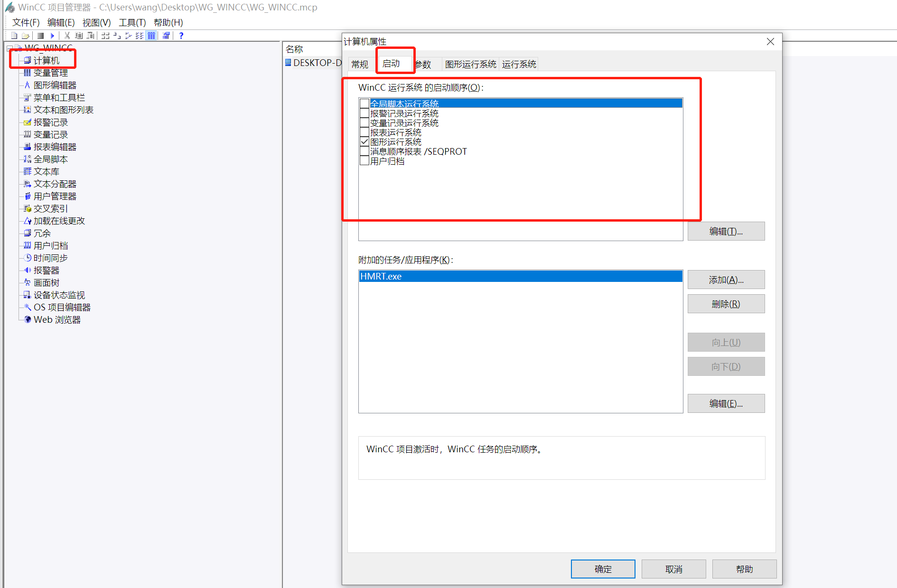Click the 设备状态监视 tree icon
The height and width of the screenshot is (588, 897).
[x=28, y=295]
